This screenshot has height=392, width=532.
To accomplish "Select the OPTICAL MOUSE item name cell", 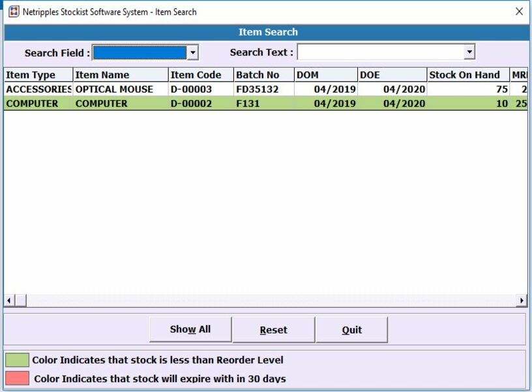I will (x=121, y=89).
